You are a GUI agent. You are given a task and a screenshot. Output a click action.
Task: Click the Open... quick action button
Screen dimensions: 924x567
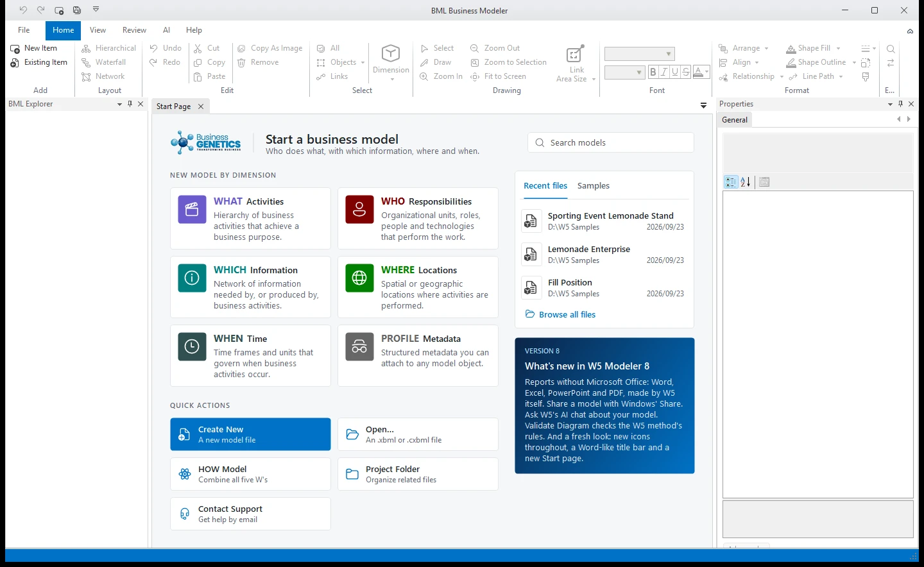click(x=418, y=434)
